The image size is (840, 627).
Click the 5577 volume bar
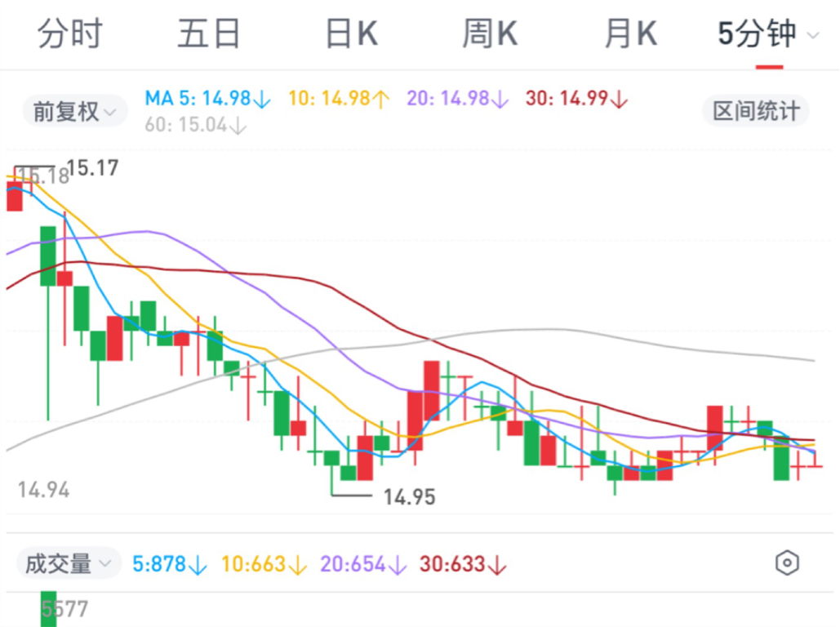48,609
